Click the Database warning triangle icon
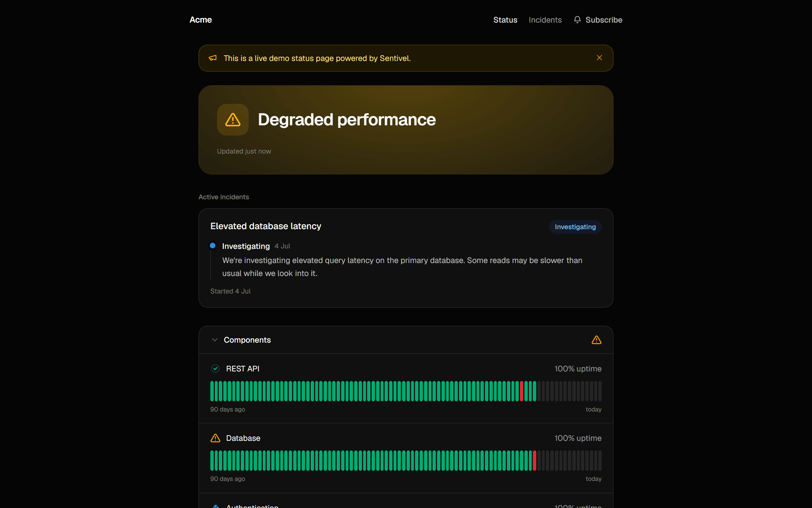The image size is (812, 508). coord(215,438)
